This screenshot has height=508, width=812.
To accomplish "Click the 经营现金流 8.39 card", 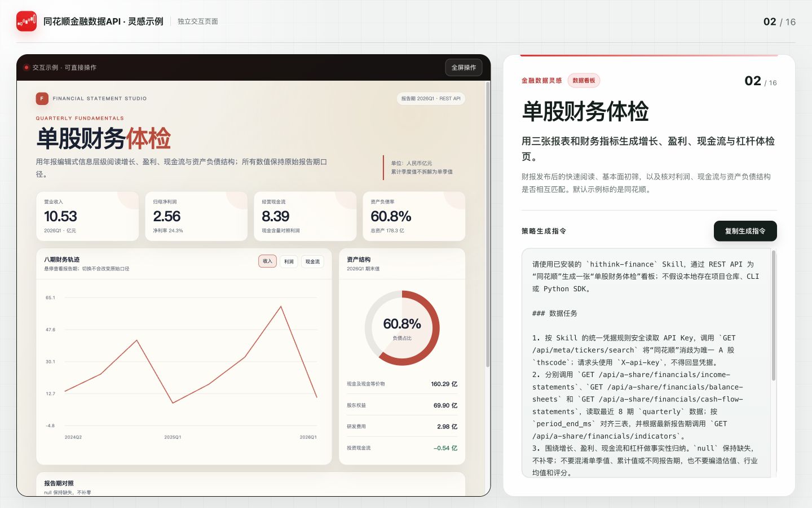I will point(305,216).
